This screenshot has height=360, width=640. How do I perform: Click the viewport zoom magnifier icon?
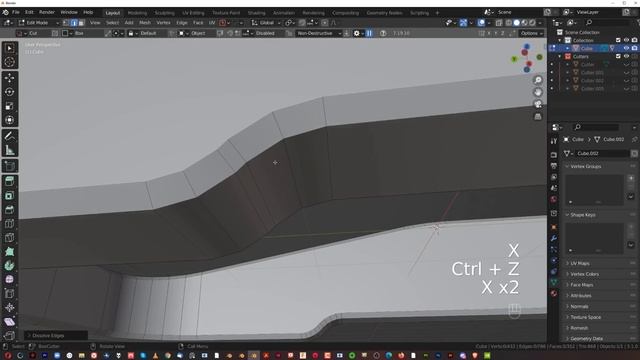pyautogui.click(x=538, y=80)
